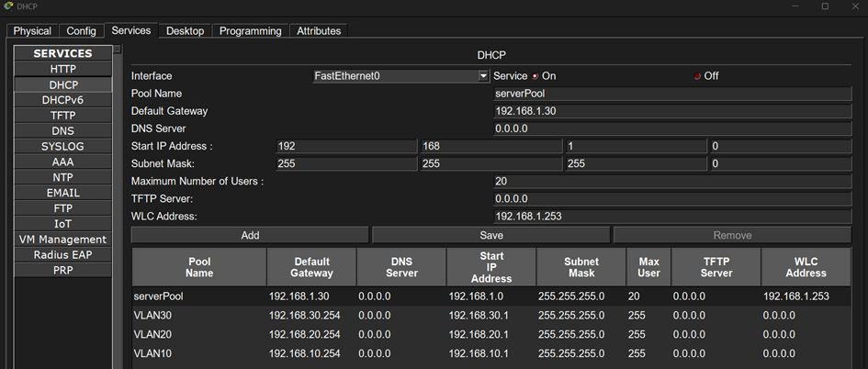
Task: Expand the FastEthernet0 interface dropdown
Action: tap(483, 76)
